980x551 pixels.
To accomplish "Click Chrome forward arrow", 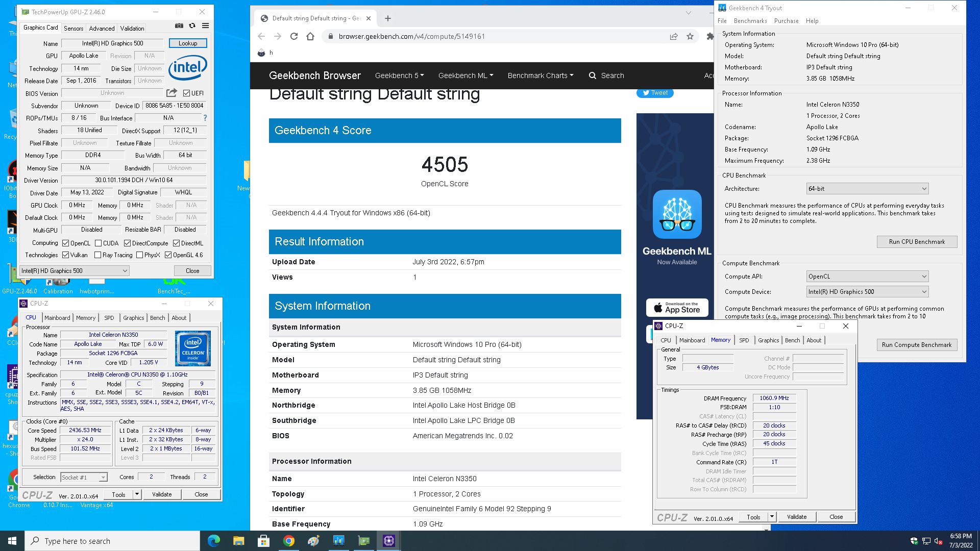I will 278,36.
